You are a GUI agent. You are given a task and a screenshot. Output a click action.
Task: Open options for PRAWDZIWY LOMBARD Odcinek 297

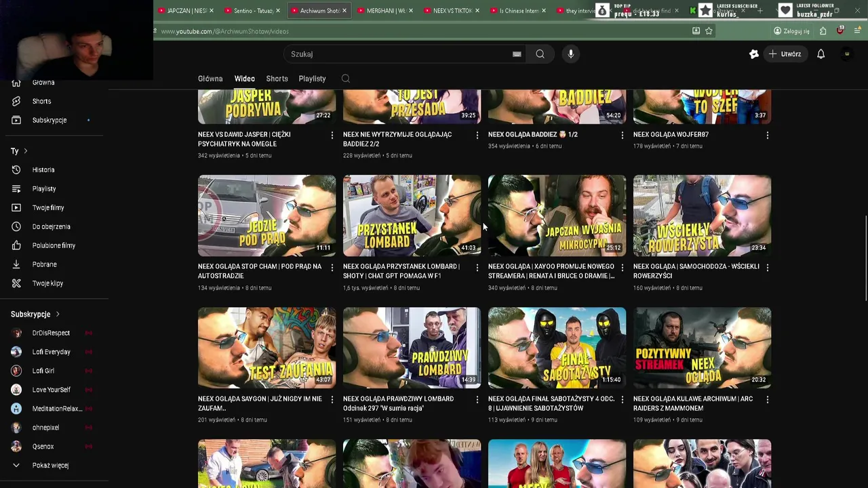pos(477,400)
